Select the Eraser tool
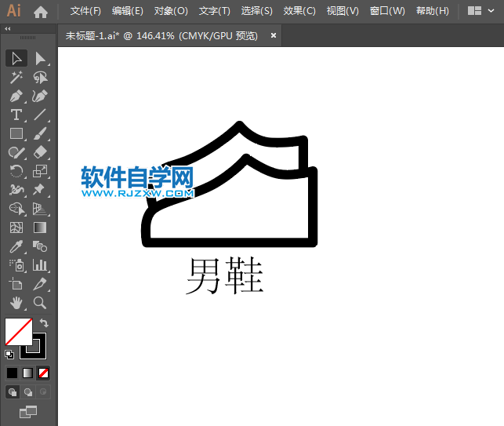The image size is (504, 426). tap(40, 152)
